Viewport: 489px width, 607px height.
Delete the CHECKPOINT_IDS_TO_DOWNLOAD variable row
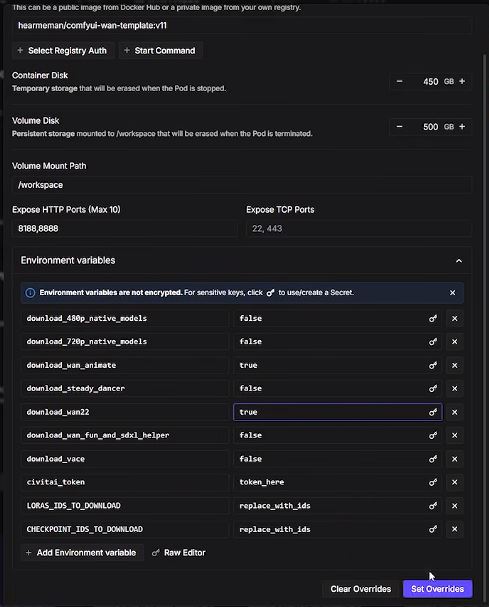(455, 529)
